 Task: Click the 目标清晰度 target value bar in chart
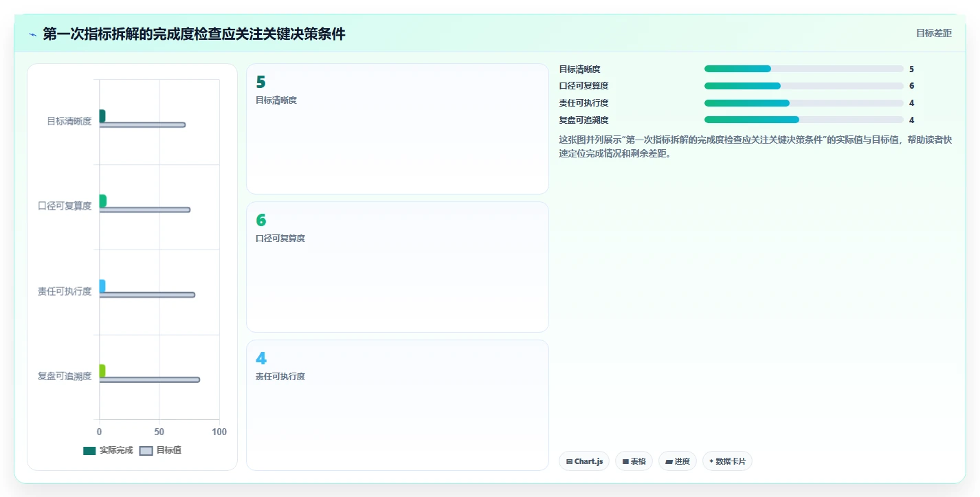pos(142,124)
